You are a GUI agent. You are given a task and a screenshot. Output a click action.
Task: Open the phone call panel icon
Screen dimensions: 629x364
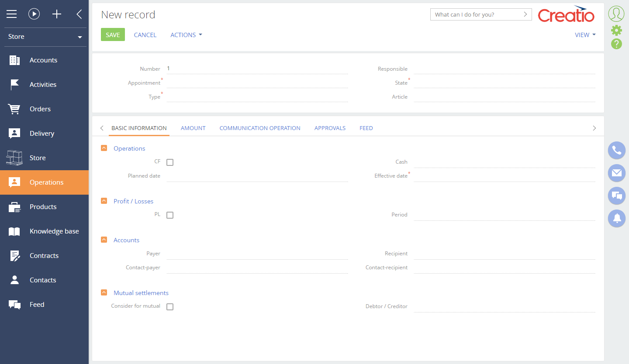616,151
